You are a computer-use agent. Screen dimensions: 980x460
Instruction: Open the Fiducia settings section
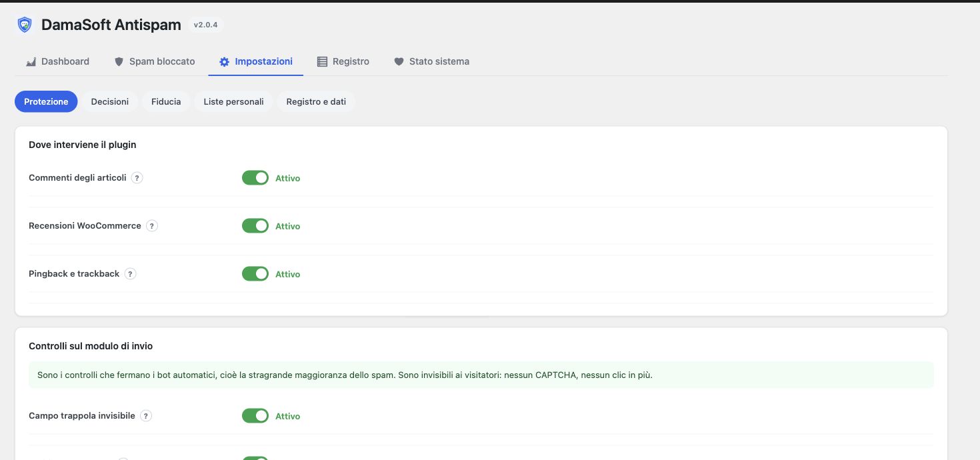click(166, 101)
